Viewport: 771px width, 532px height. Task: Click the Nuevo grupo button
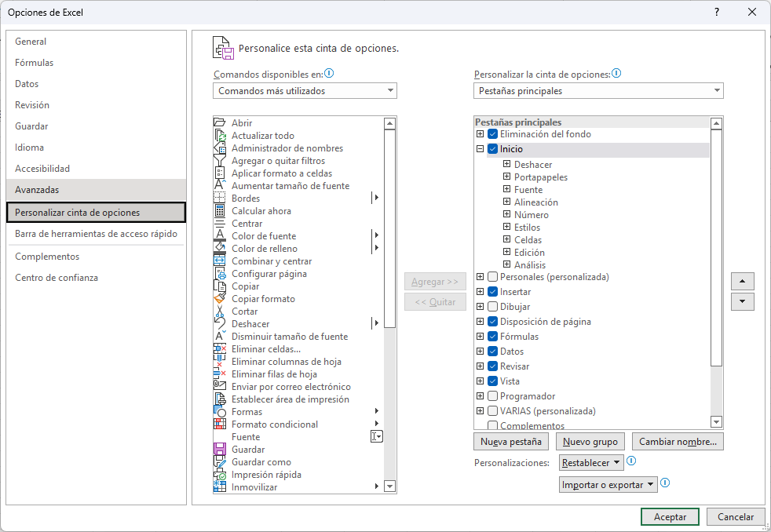[590, 442]
